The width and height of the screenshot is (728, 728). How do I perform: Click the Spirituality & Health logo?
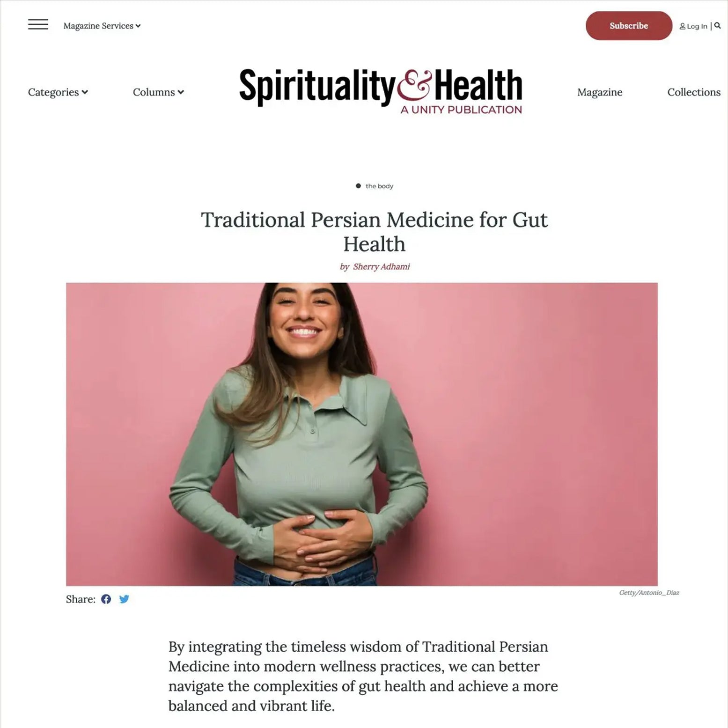click(381, 91)
